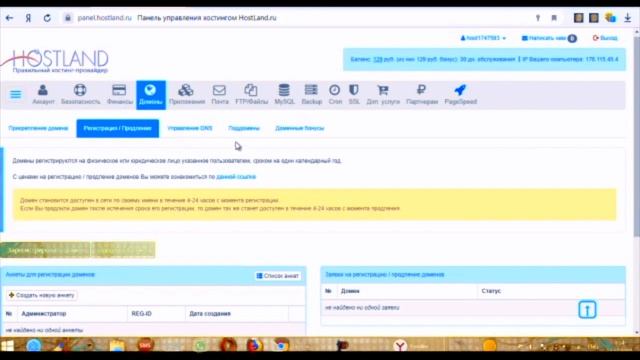Follow the данной ссылке prices link
This screenshot has width=640, height=360.
(x=236, y=177)
